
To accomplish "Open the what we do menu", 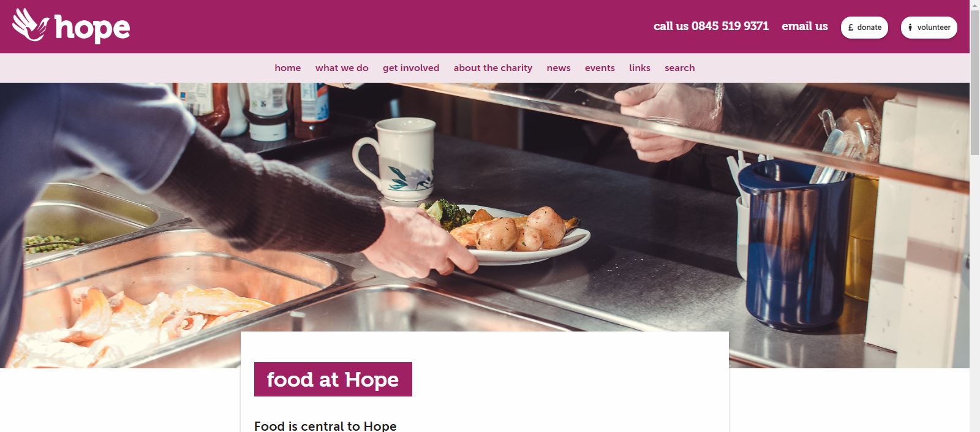I will [x=342, y=68].
